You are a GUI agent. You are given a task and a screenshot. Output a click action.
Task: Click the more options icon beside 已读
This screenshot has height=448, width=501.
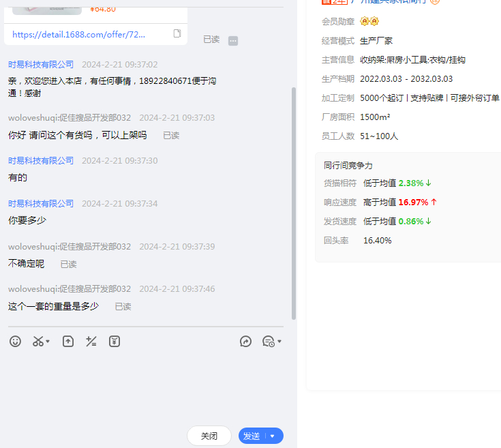click(x=233, y=40)
